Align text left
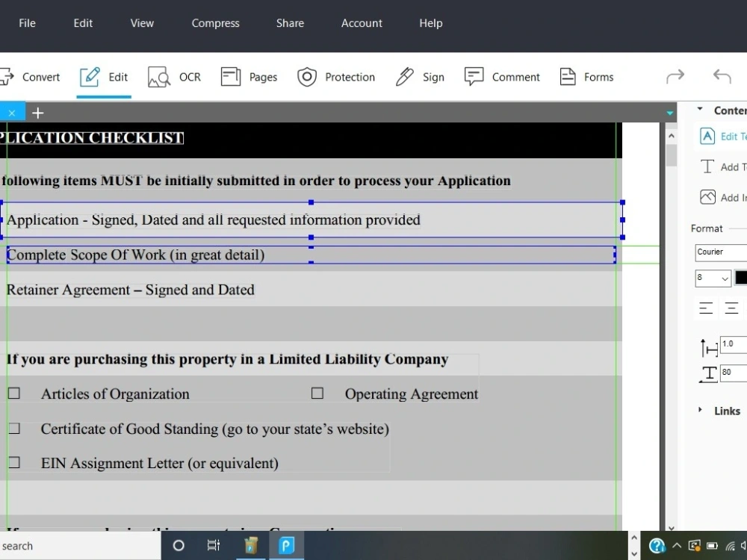Image resolution: width=747 pixels, height=560 pixels. pyautogui.click(x=706, y=308)
